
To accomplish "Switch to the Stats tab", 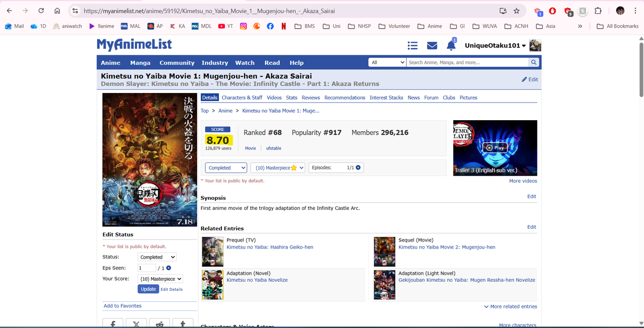I will tap(292, 98).
